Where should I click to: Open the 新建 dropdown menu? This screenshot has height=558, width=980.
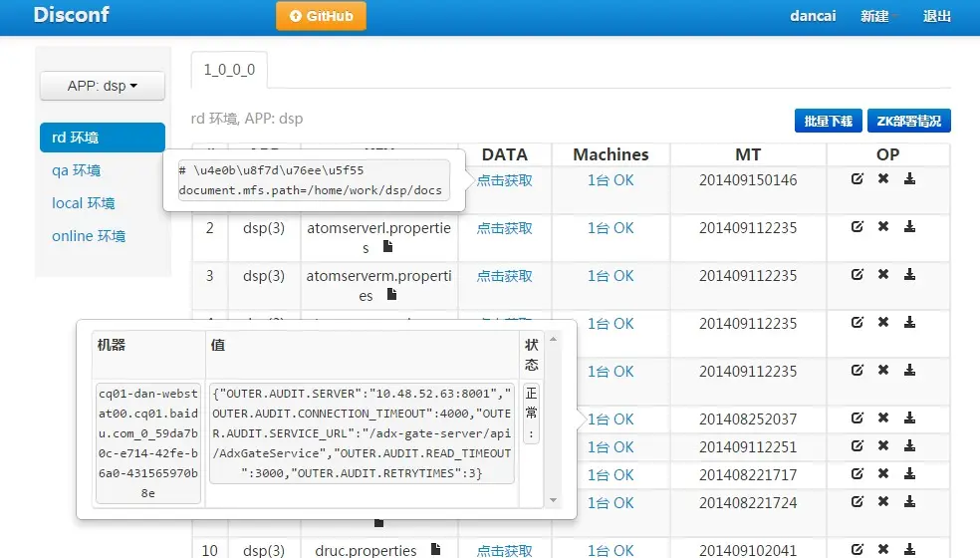[x=878, y=16]
